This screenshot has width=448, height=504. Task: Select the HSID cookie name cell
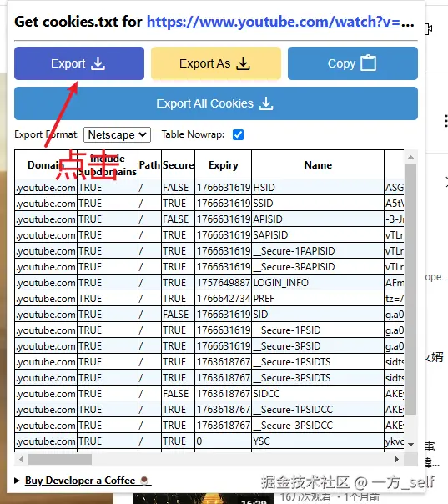pos(318,188)
